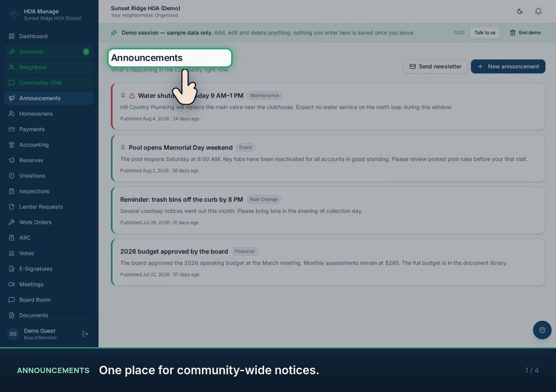Select Announcements sidebar item
Image resolution: width=556 pixels, height=392 pixels.
click(49, 98)
